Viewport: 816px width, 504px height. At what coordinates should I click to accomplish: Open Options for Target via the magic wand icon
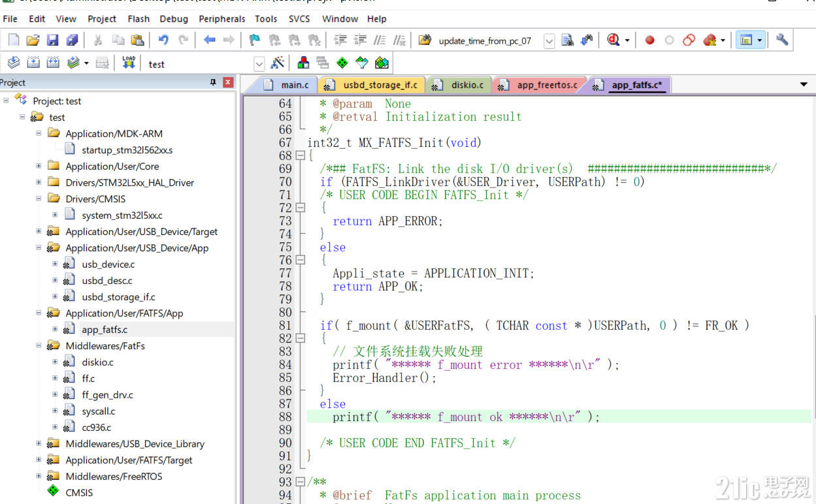pos(278,63)
